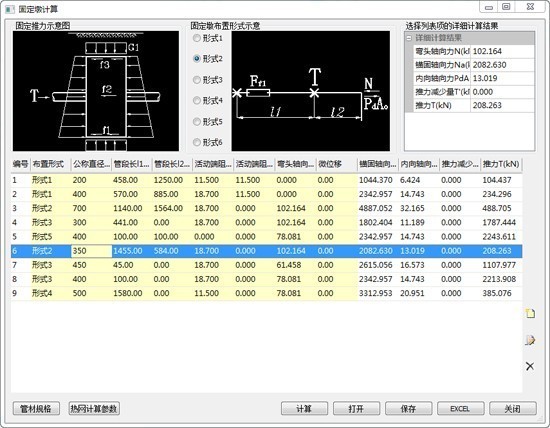Collapse the 详细计算结果 section
Screen dimensions: 550x428
[409, 38]
